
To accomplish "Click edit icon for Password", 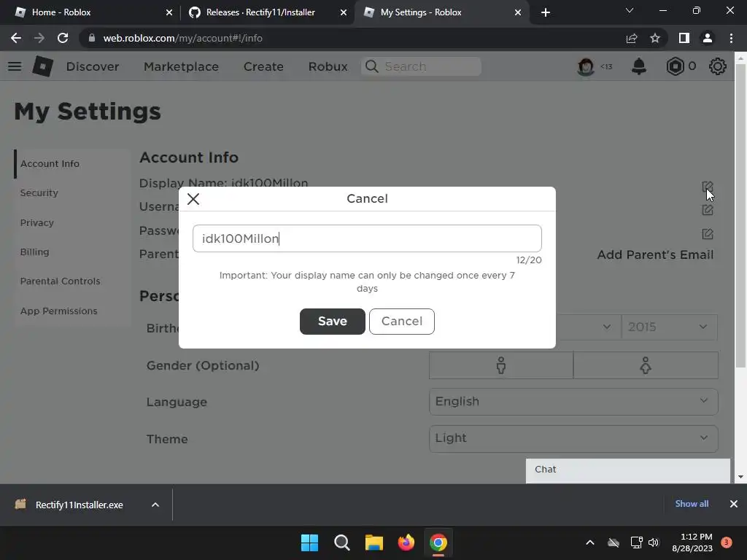I will coord(708,234).
